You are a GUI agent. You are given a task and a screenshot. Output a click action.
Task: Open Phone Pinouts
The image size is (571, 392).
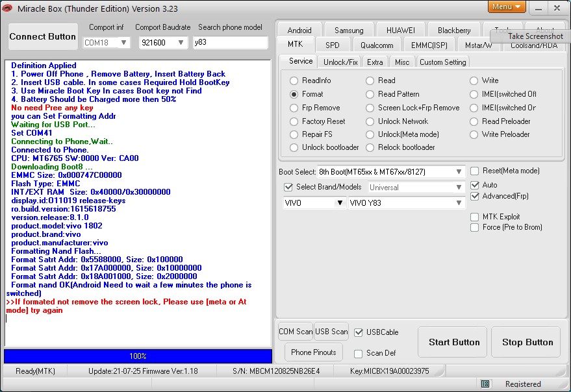tap(314, 352)
